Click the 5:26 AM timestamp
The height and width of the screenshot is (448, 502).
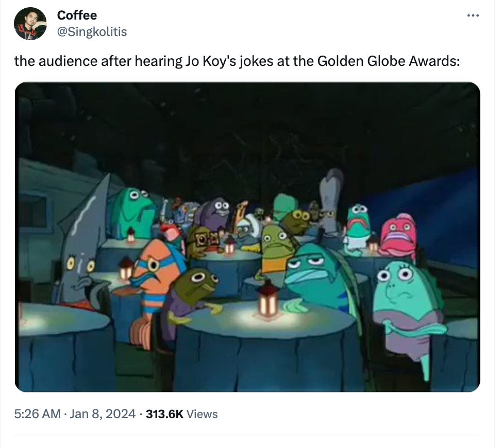click(x=38, y=414)
